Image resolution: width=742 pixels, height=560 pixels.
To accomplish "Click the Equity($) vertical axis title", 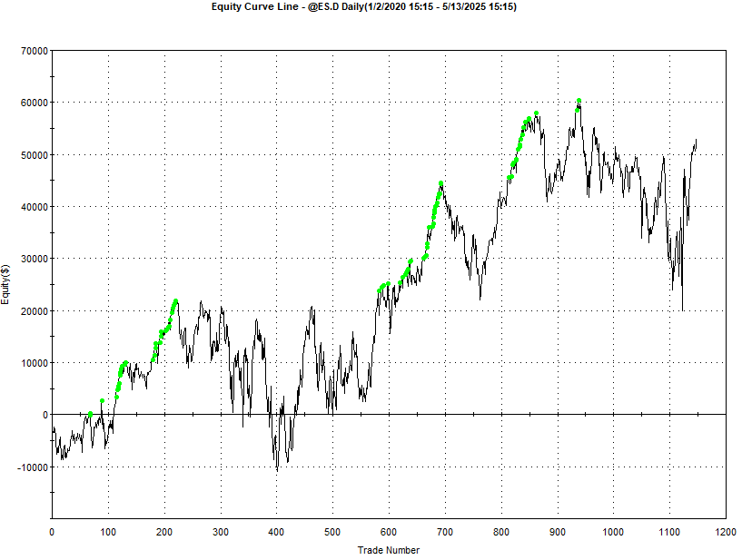I will pos(5,284).
